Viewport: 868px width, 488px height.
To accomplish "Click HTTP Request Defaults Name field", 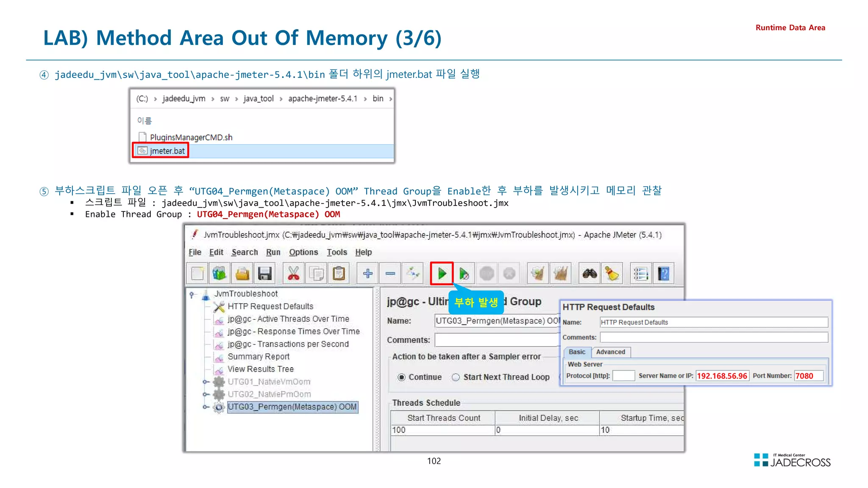I will [x=714, y=322].
